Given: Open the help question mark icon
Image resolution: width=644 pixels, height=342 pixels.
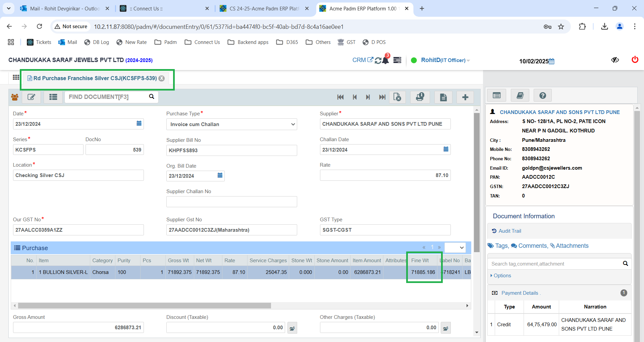Looking at the screenshot, I should point(543,96).
